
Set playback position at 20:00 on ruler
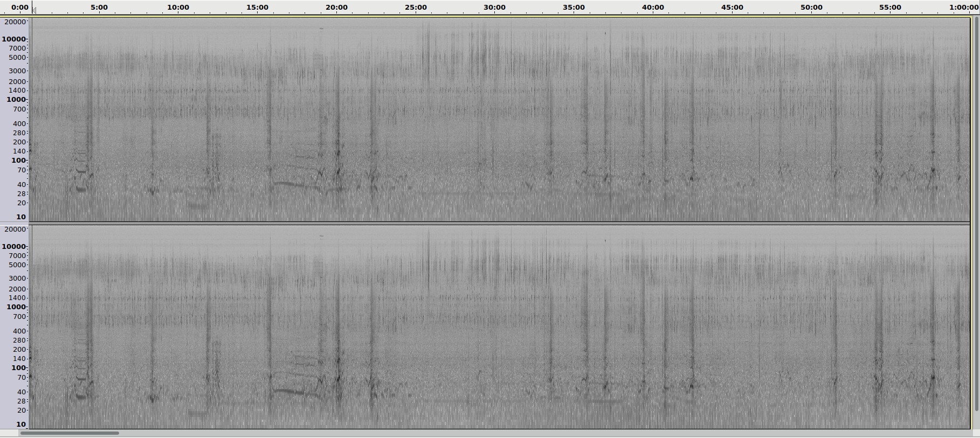tap(336, 8)
